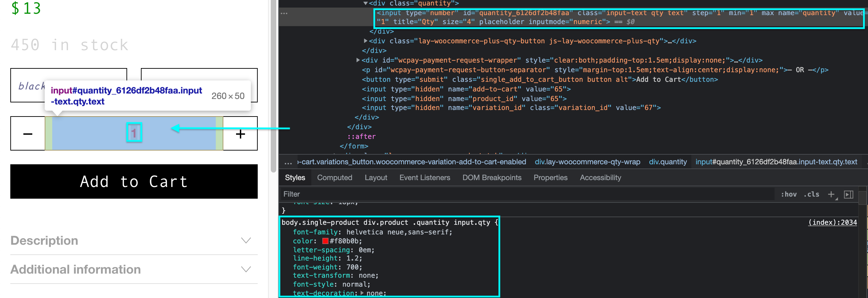
Task: Select the hidden product_id input line
Action: click(464, 99)
